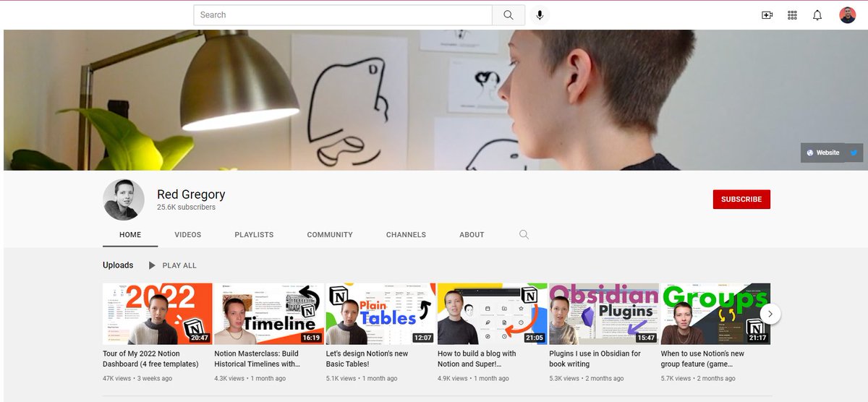Open the Plain Tables video thumbnail
Image resolution: width=868 pixels, height=402 pixels.
(x=380, y=314)
